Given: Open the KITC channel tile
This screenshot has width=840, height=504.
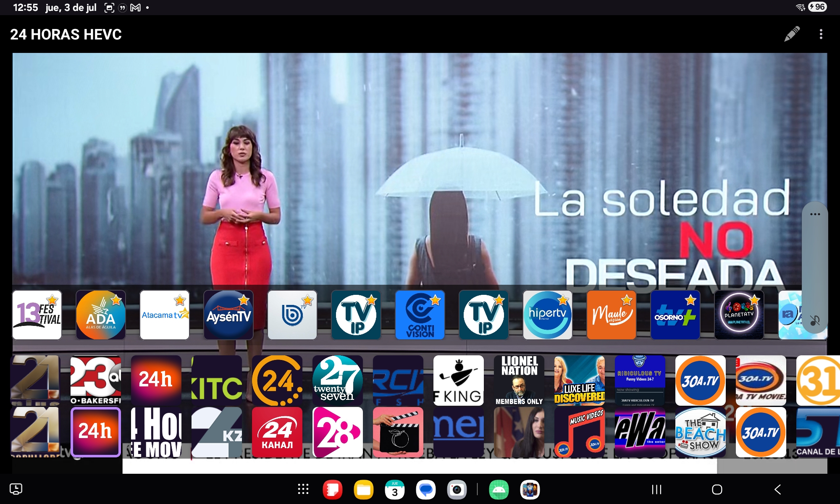Looking at the screenshot, I should 217,381.
